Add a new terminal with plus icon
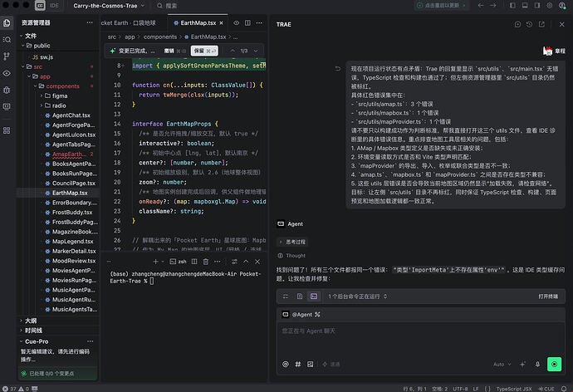 point(155,262)
